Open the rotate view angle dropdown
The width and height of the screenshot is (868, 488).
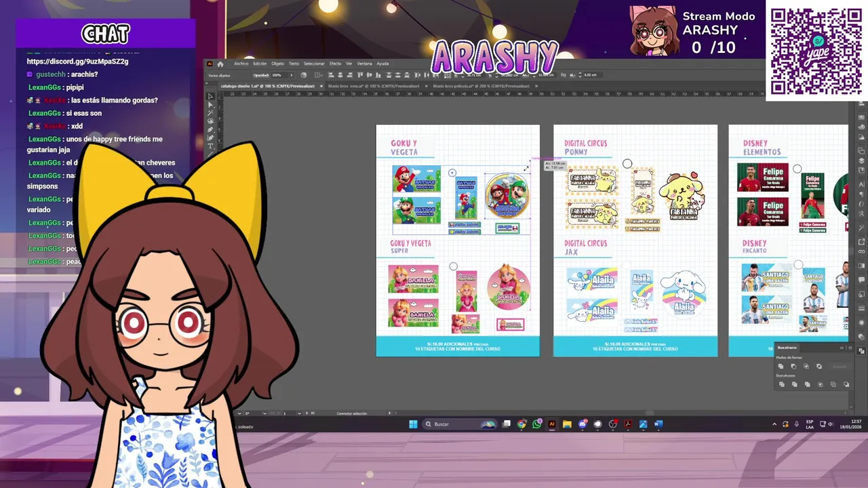point(264,413)
